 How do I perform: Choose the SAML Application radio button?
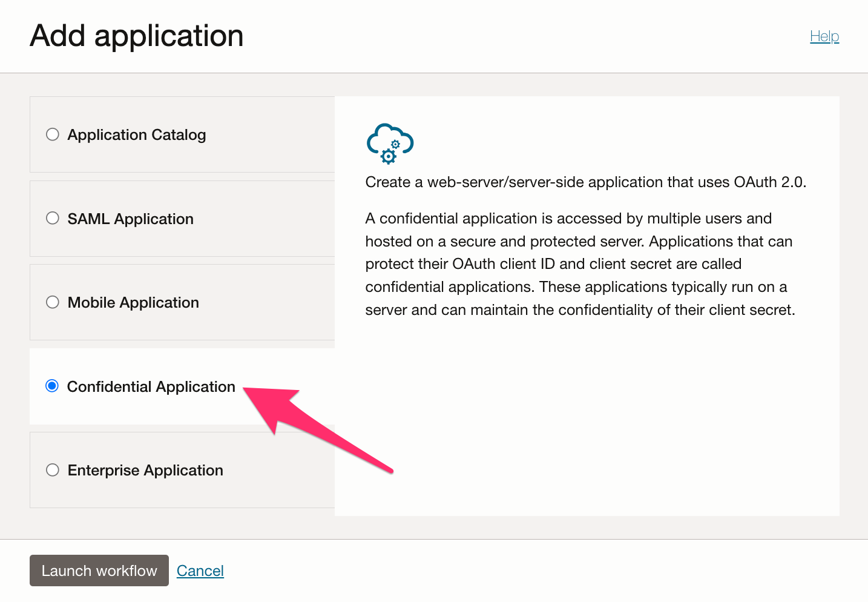click(x=53, y=218)
